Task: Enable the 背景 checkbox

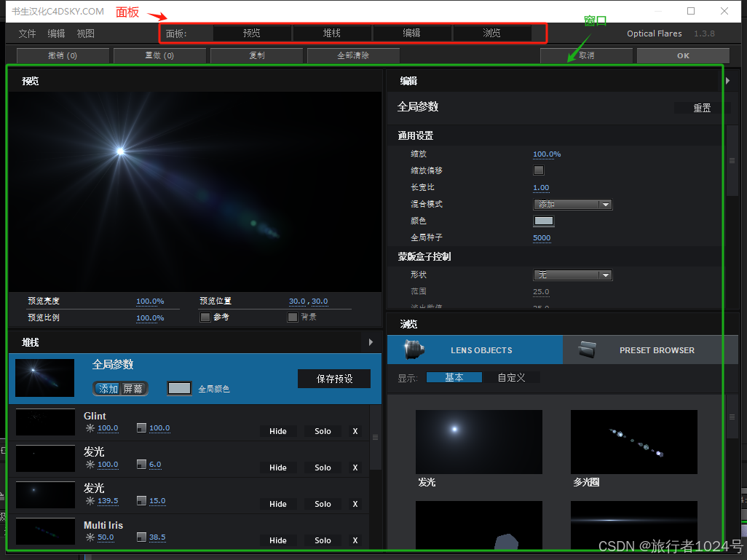Action: tap(293, 317)
